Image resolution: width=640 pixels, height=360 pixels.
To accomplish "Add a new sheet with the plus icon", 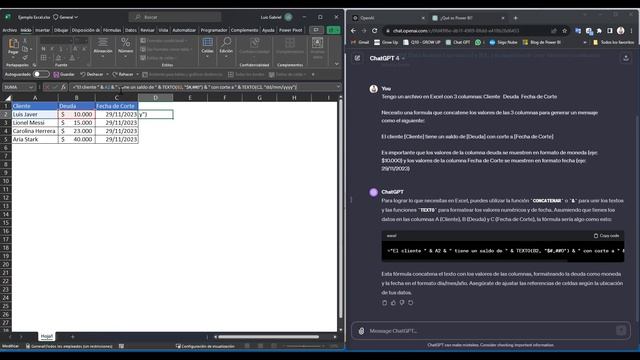I will click(73, 337).
